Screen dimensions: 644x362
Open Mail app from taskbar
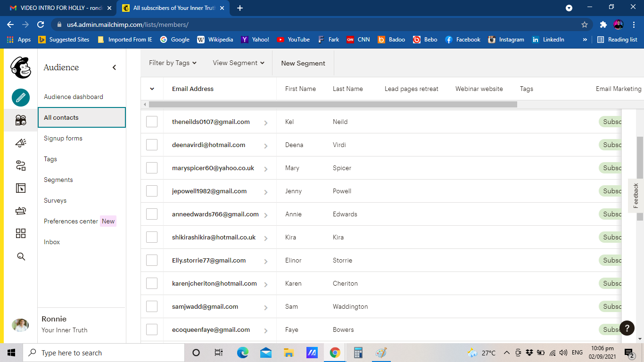tap(265, 353)
